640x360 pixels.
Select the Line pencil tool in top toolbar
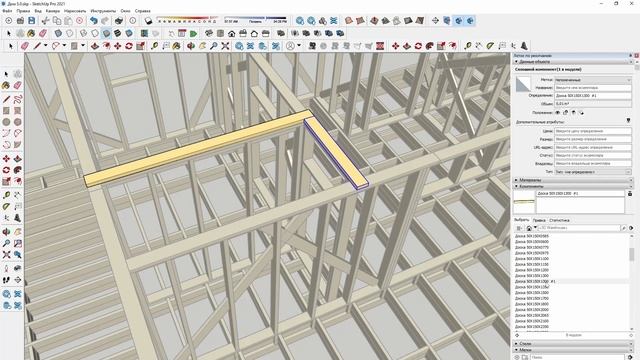(x=37, y=46)
